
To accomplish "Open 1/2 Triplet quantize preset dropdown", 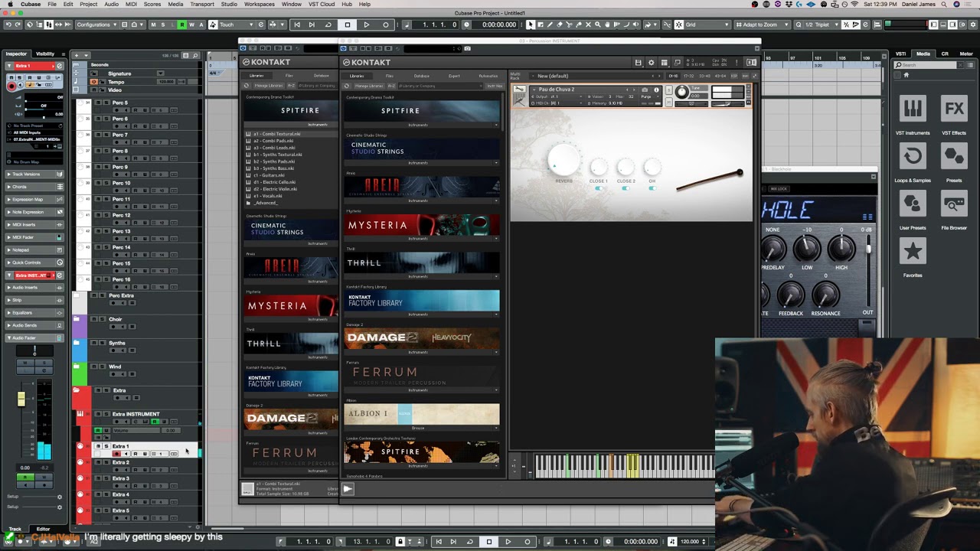I will pos(822,24).
